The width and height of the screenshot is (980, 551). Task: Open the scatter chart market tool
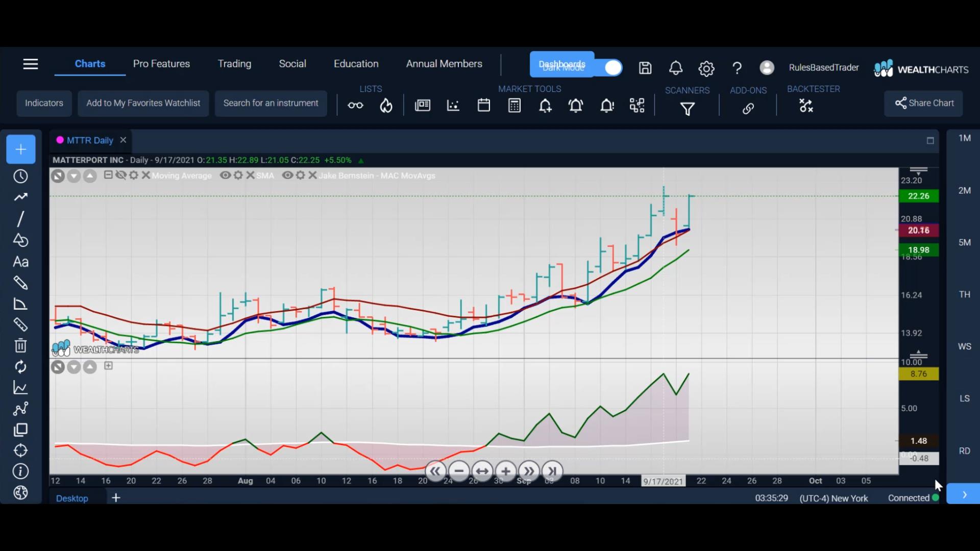click(453, 106)
